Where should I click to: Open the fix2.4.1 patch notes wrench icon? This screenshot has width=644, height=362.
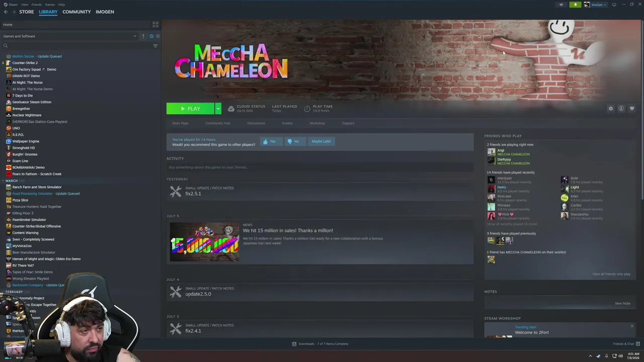(x=176, y=328)
